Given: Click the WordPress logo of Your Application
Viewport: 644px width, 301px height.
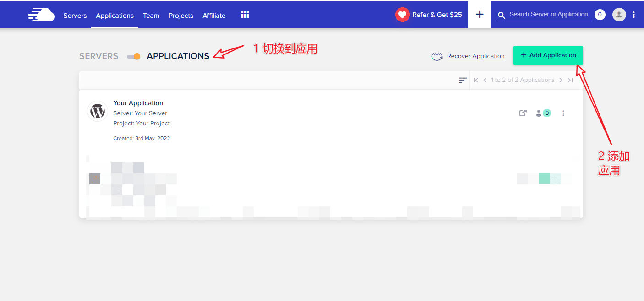Looking at the screenshot, I should (98, 110).
